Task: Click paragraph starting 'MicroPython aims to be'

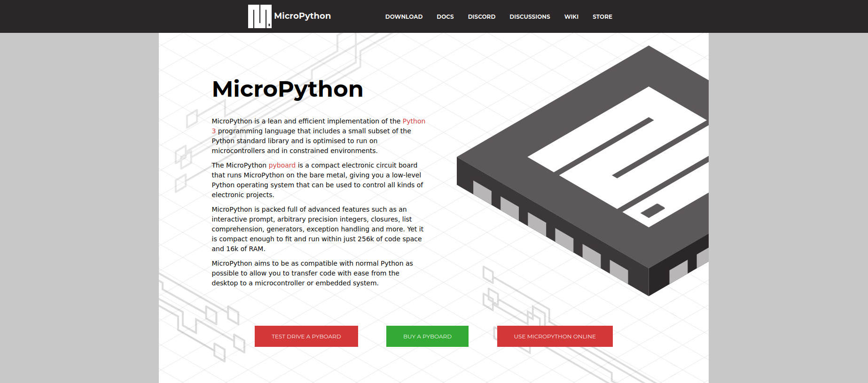Action: (x=313, y=273)
